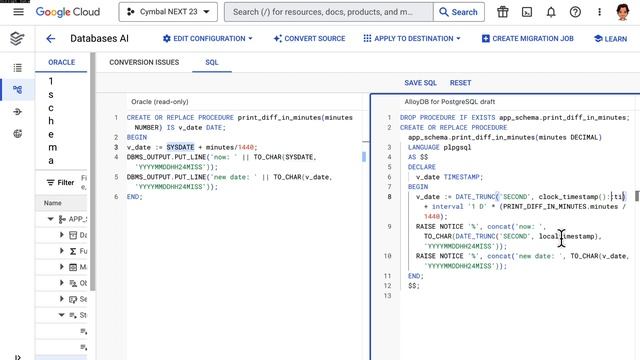Expand the 'Ot' tree node
This screenshot has width=640, height=360.
pyautogui.click(x=62, y=283)
